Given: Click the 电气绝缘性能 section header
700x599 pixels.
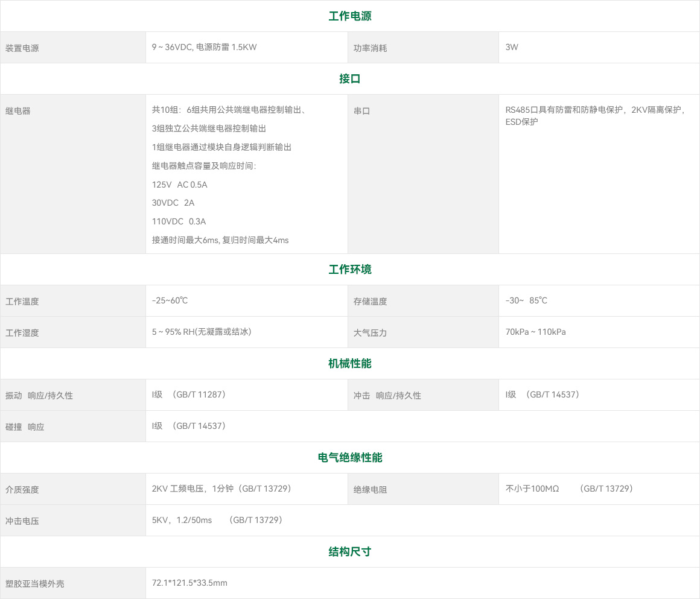Looking at the screenshot, I should 349,458.
